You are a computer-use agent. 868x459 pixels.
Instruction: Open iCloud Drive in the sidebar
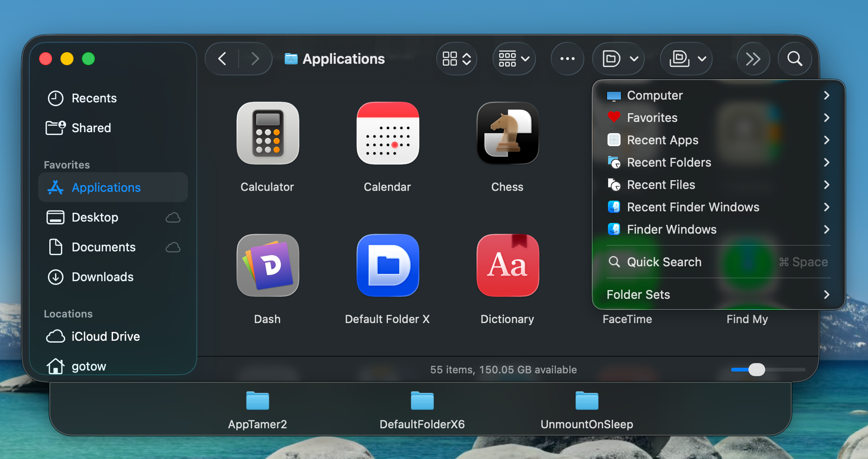[x=113, y=337]
